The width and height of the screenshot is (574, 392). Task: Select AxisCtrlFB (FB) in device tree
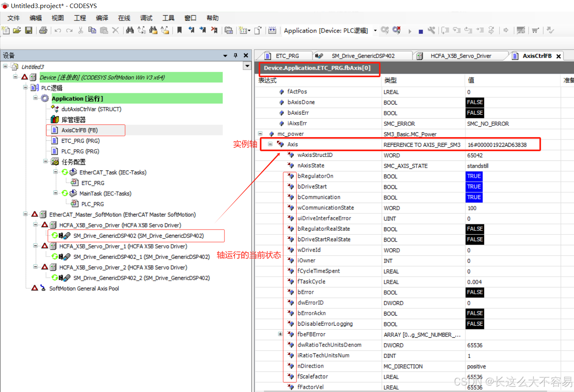[79, 130]
